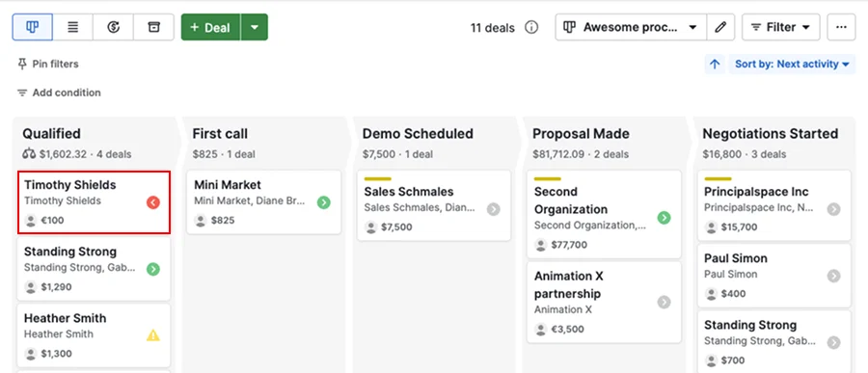Open the Awesome process pipeline dropdown
This screenshot has width=868, height=373.
(x=631, y=27)
